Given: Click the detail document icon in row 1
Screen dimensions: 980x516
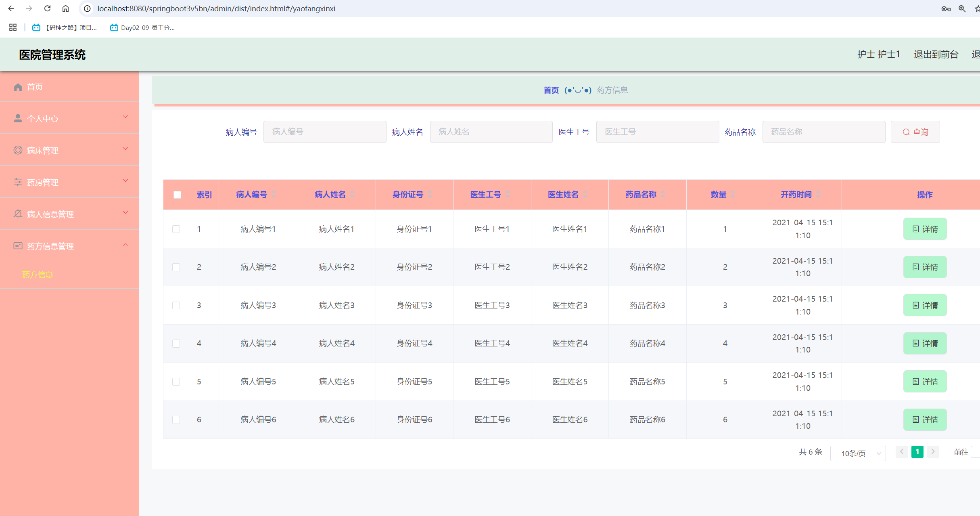Looking at the screenshot, I should 916,229.
